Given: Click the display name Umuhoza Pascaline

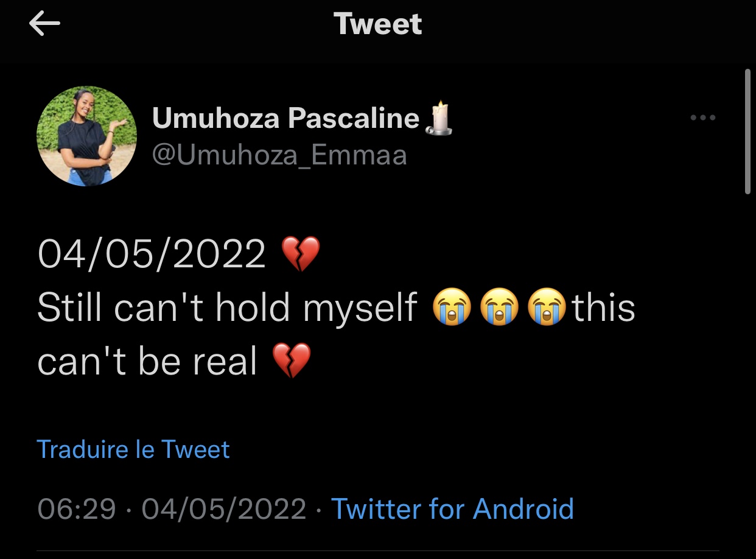Looking at the screenshot, I should pos(285,118).
